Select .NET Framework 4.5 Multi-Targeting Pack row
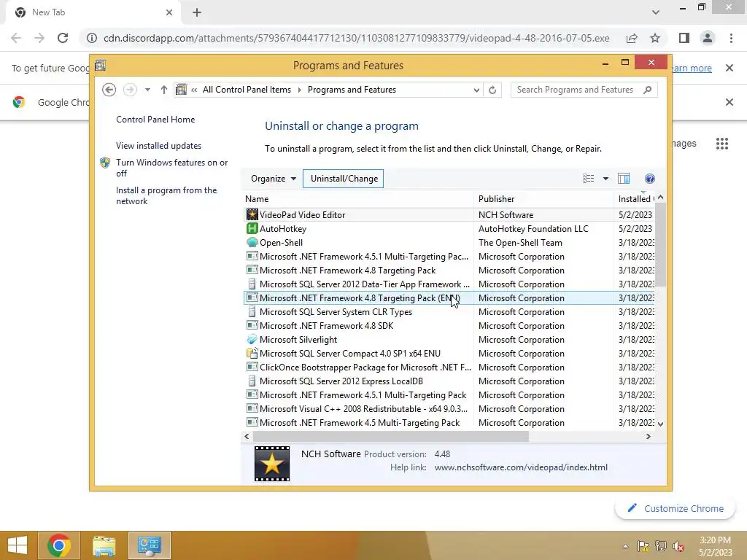The width and height of the screenshot is (747, 560). pos(449,422)
